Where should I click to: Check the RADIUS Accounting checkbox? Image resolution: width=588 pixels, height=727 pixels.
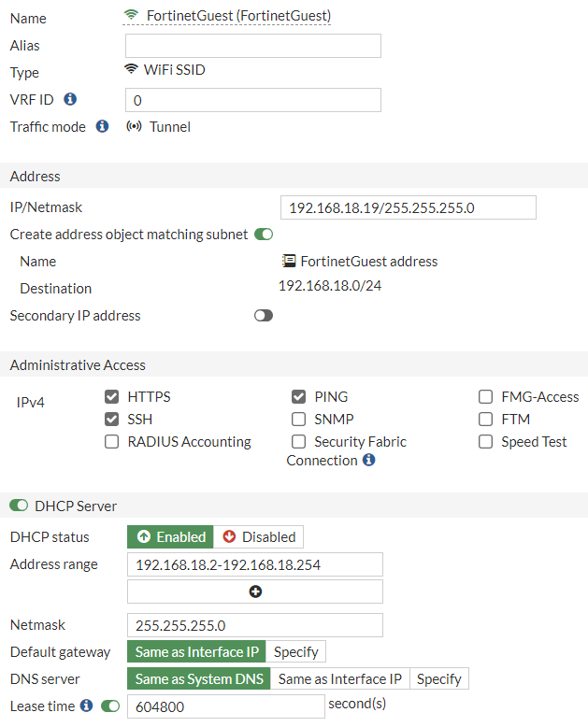112,442
